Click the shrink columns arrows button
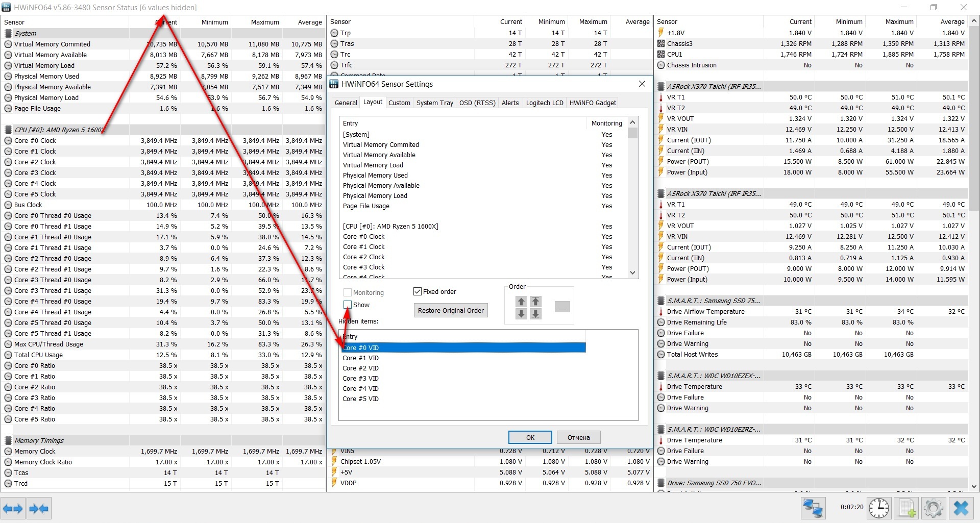The image size is (980, 523). pyautogui.click(x=39, y=508)
